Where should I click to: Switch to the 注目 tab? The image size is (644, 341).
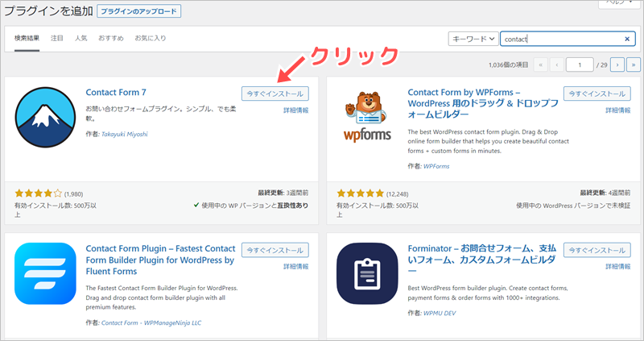tap(57, 38)
